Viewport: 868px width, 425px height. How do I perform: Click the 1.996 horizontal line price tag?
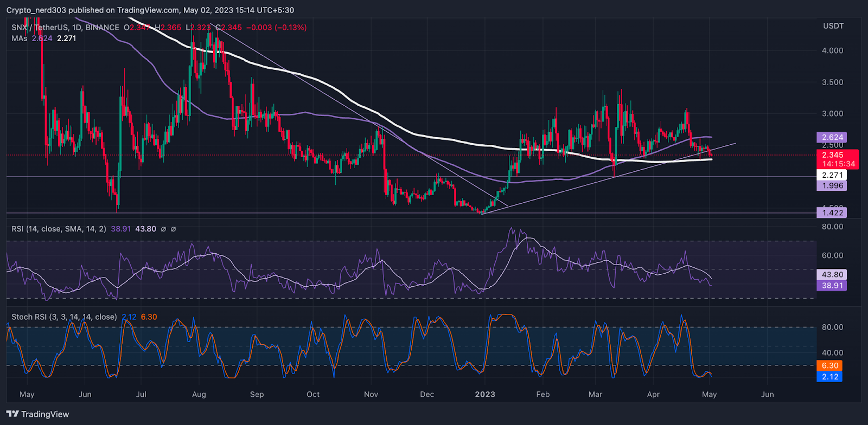pos(832,186)
